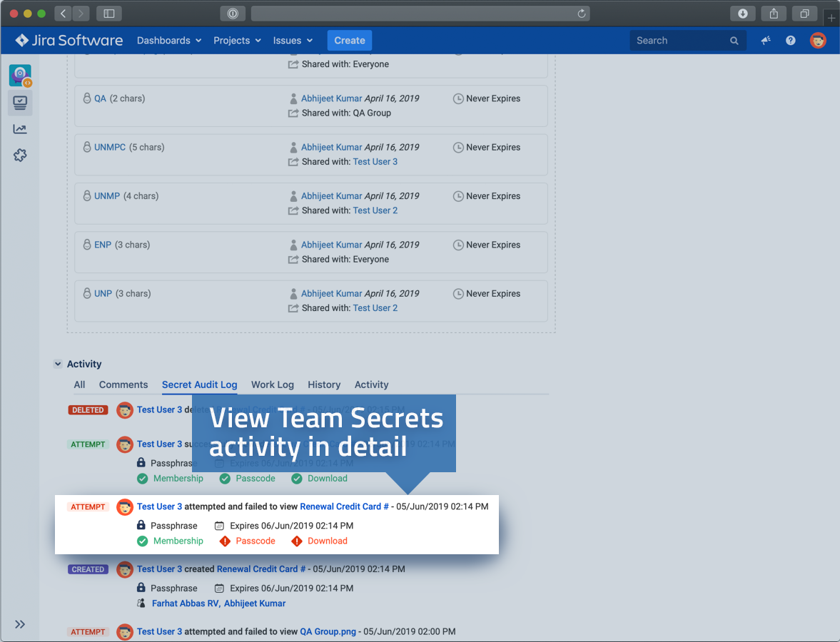This screenshot has height=642, width=840.
Task: Select the Secret Audit Log tab
Action: point(199,384)
